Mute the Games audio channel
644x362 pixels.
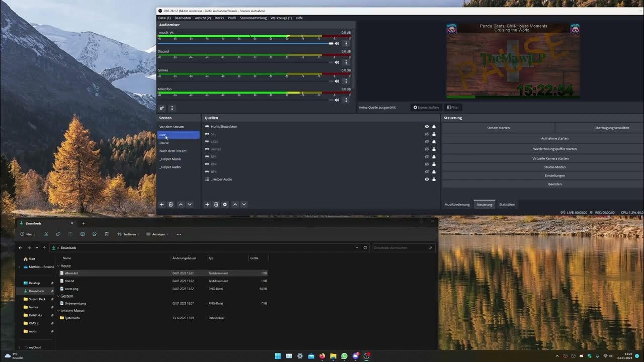click(x=337, y=81)
